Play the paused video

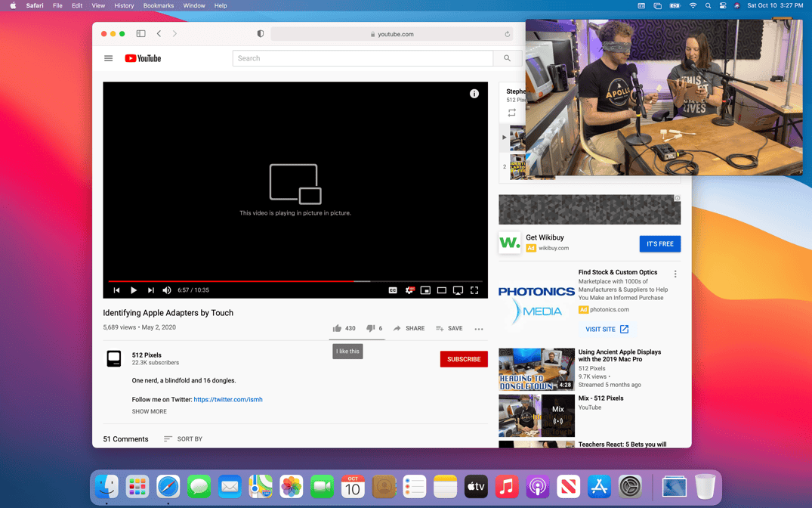point(134,290)
